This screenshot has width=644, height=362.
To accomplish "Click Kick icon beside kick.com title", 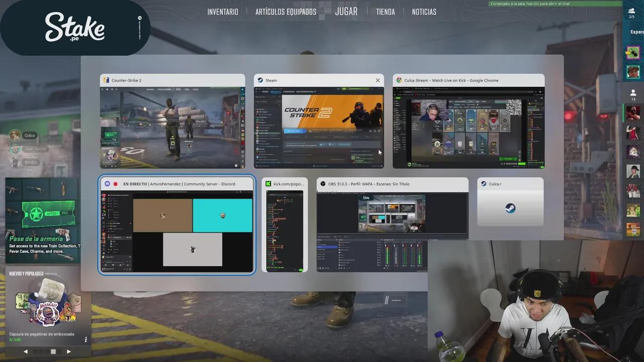I will [269, 184].
